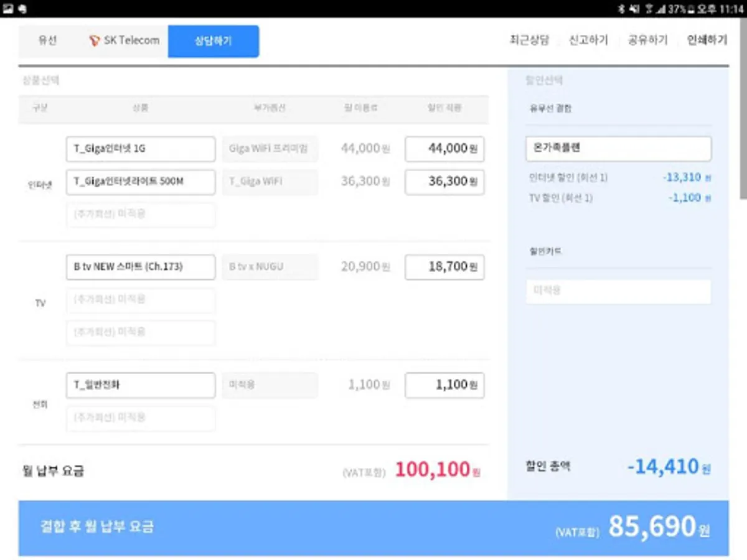Click the TV row category label

tap(40, 303)
